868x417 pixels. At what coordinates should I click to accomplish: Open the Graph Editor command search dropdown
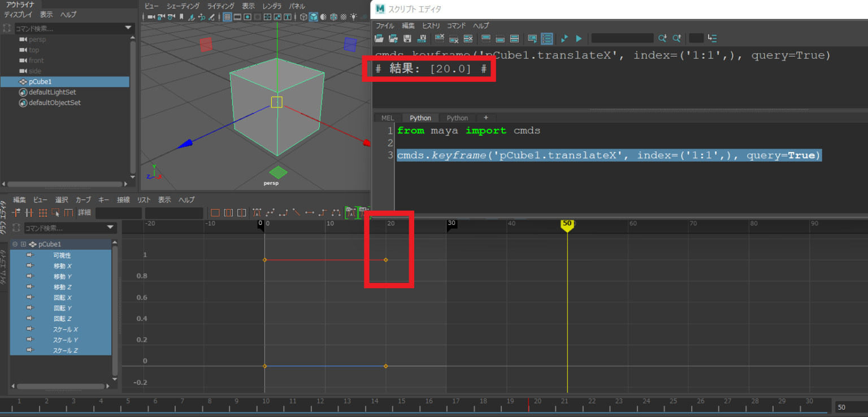coord(111,228)
